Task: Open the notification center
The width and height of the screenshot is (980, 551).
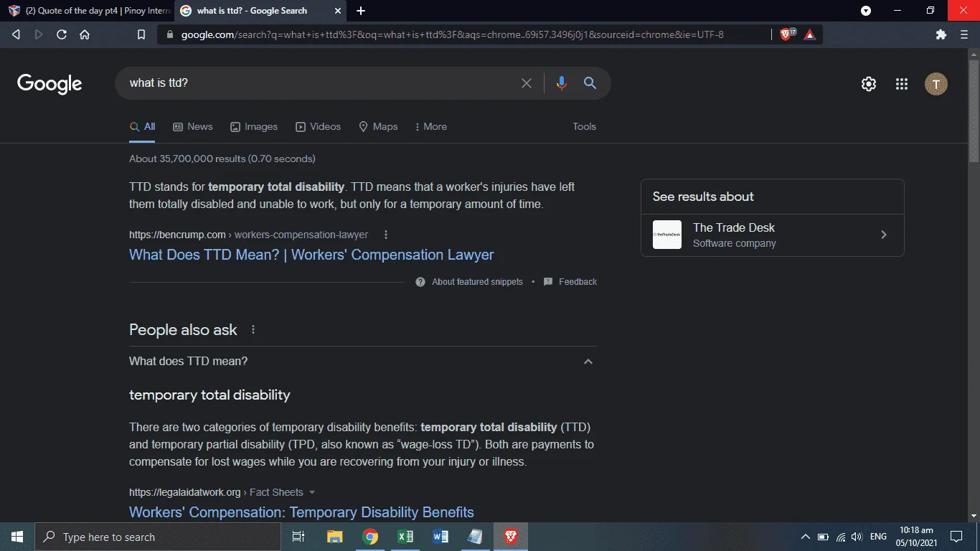Action: click(956, 537)
